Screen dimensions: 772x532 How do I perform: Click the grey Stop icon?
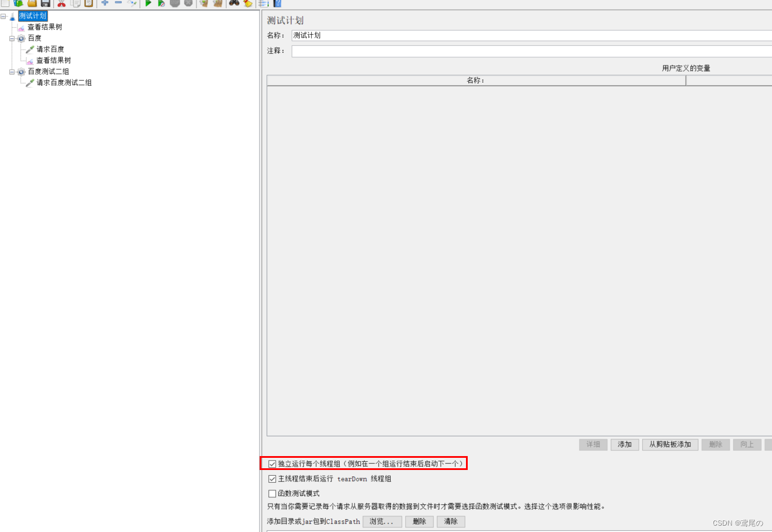[175, 3]
